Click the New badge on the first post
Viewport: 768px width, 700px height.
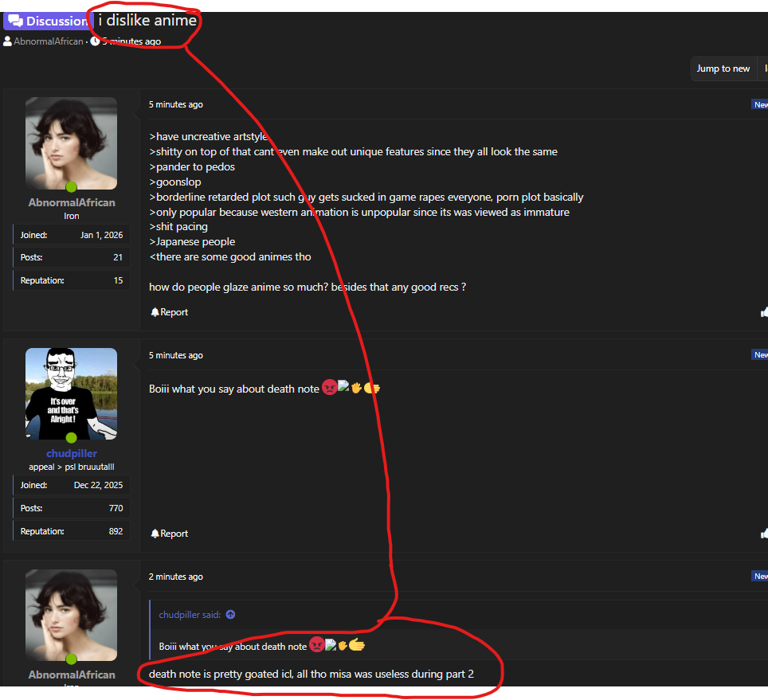point(760,104)
